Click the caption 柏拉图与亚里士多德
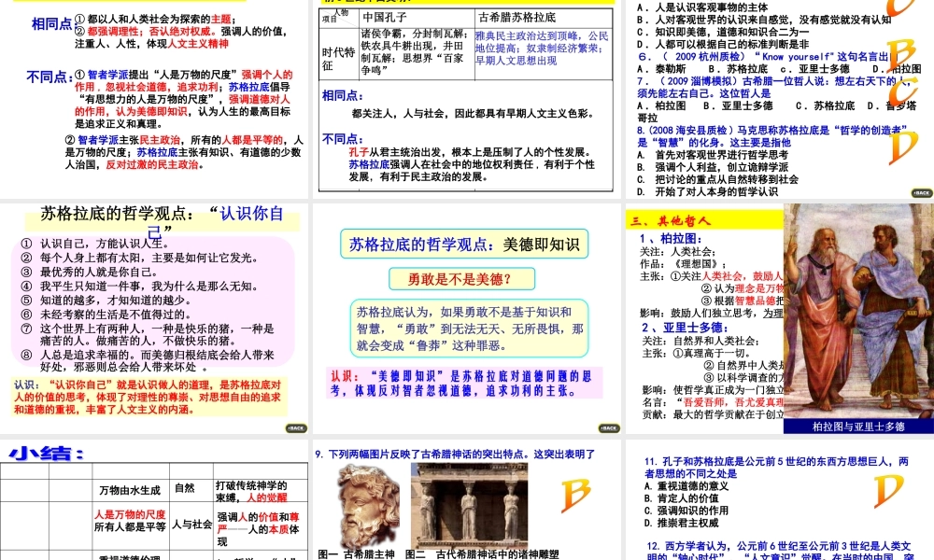Image resolution: width=934 pixels, height=560 pixels. click(x=858, y=427)
